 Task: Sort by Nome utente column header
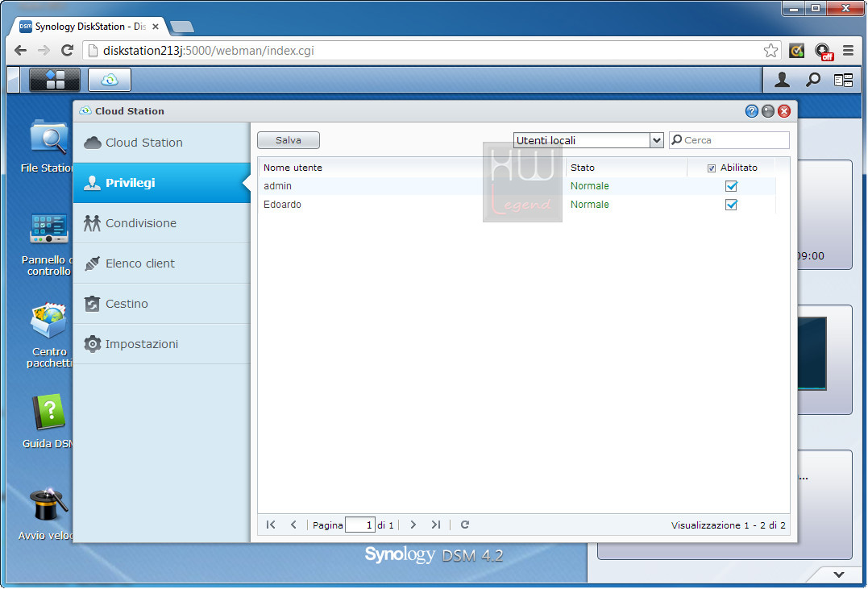412,168
